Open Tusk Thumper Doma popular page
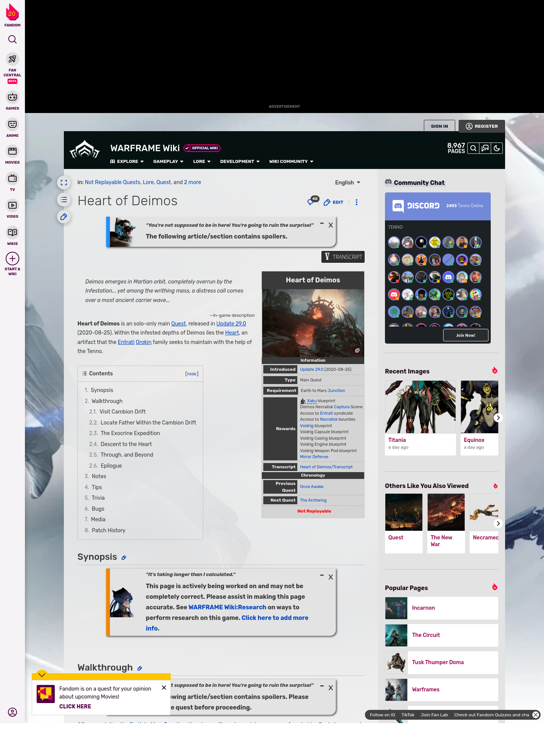The image size is (544, 756). [442, 662]
